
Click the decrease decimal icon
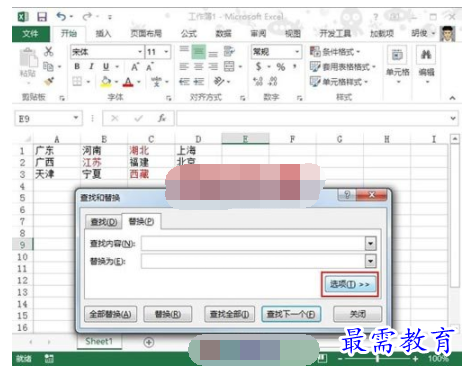(x=273, y=81)
